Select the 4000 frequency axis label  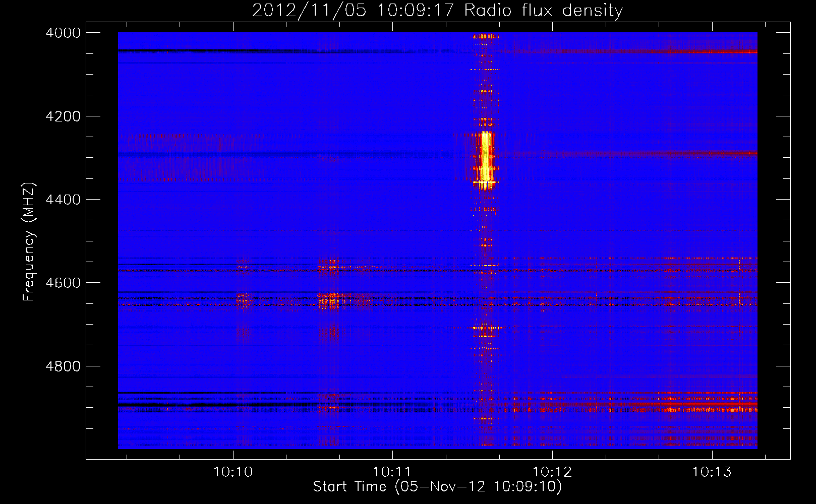coord(63,33)
